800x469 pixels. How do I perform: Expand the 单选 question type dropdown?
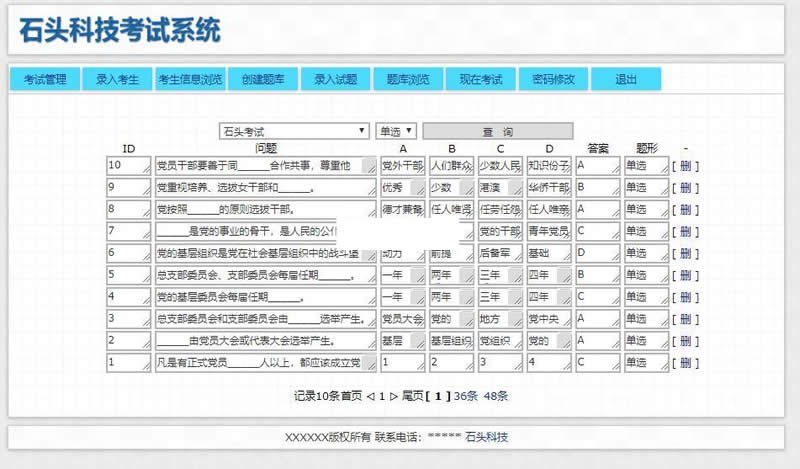(396, 131)
